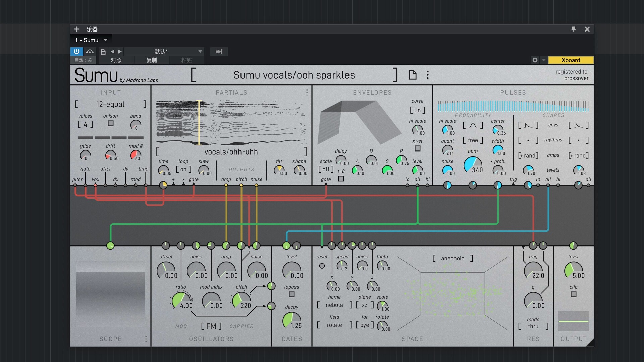The width and height of the screenshot is (644, 362).
Task: Click the sidechain routing arrow icon
Action: coord(219,51)
